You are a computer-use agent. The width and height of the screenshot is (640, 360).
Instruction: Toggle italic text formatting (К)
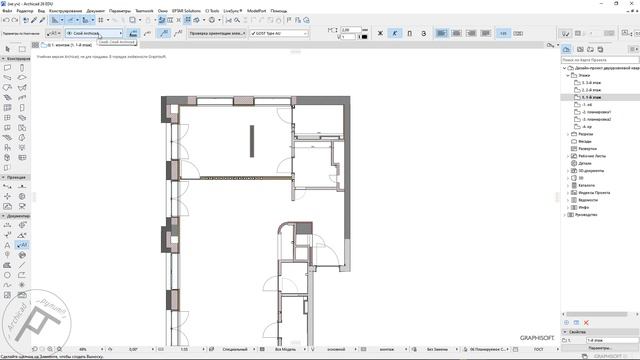coord(395,33)
